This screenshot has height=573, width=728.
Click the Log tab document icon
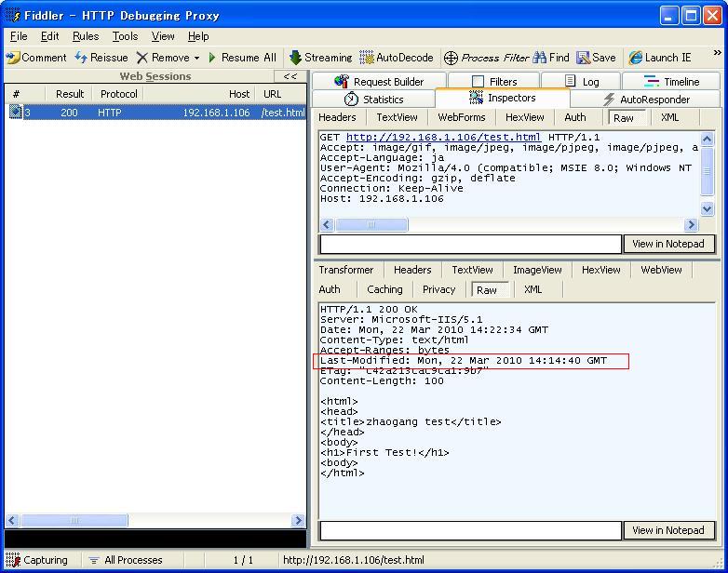(570, 81)
